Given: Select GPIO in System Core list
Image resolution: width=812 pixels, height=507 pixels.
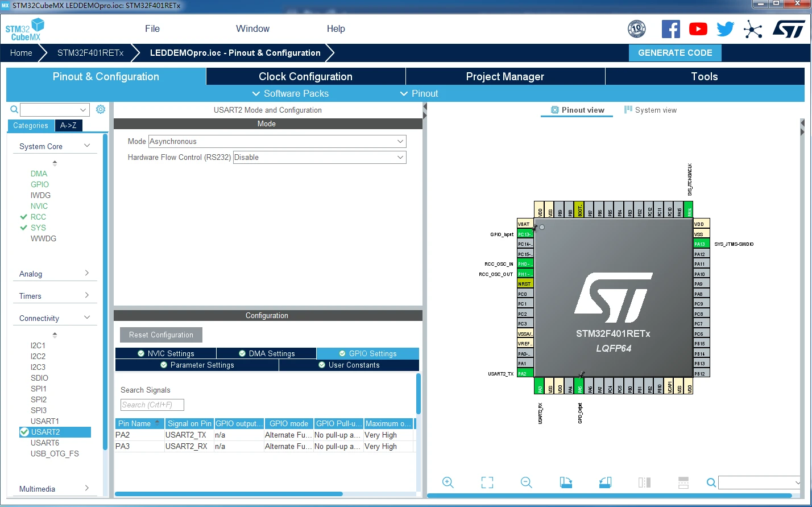Looking at the screenshot, I should [x=40, y=184].
